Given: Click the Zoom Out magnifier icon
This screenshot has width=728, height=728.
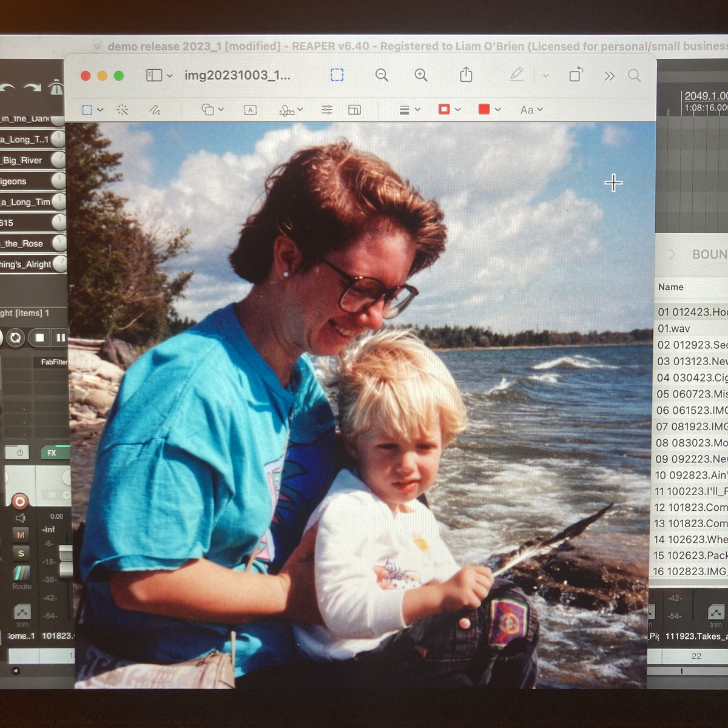Looking at the screenshot, I should point(382,75).
